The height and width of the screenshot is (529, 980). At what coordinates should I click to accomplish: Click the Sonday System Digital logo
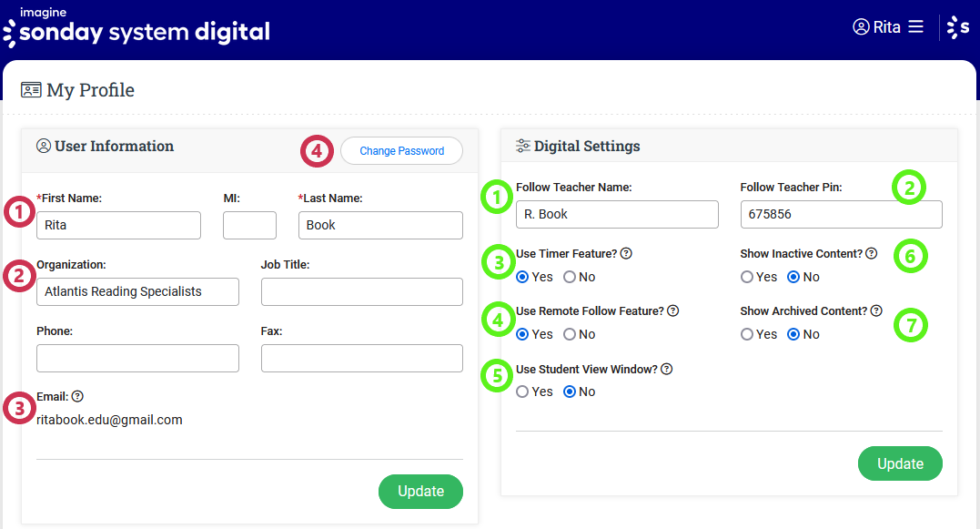(136, 27)
